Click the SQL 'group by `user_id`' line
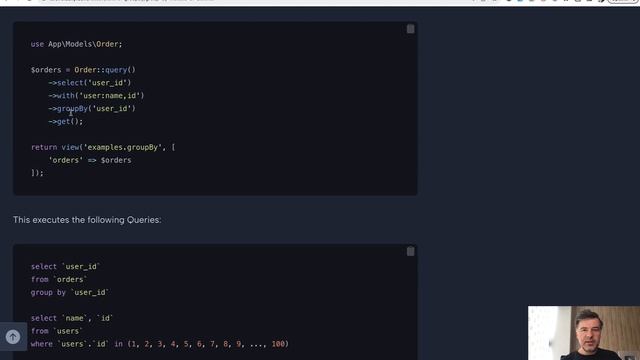 (70, 292)
